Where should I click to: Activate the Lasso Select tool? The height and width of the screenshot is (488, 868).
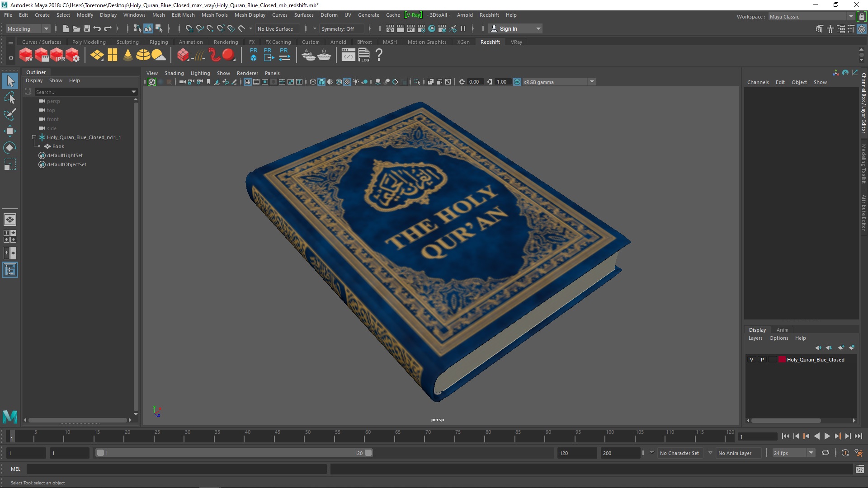point(10,98)
